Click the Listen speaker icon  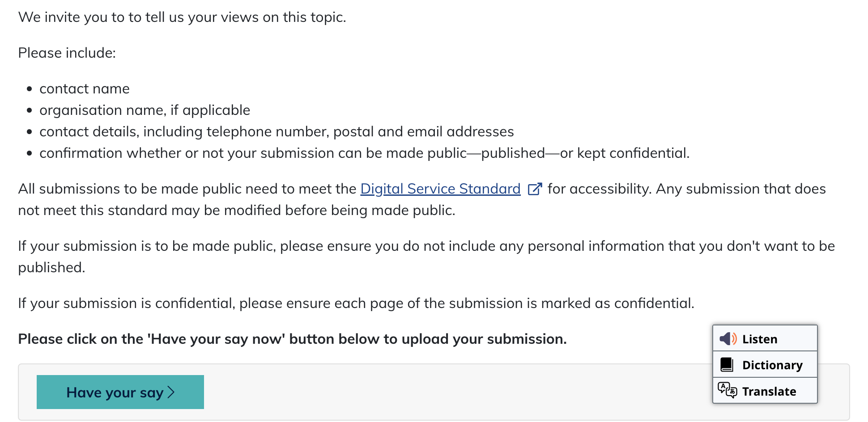tap(728, 339)
